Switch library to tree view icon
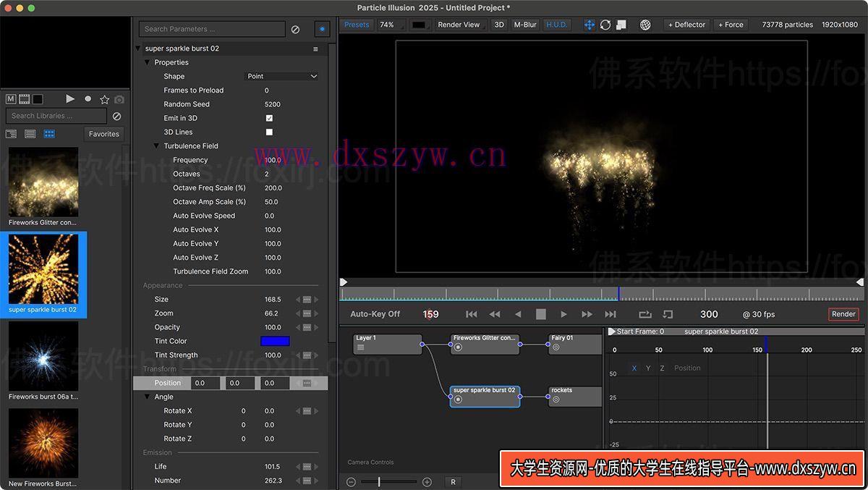Screen dimensions: 868x490 tap(11, 134)
